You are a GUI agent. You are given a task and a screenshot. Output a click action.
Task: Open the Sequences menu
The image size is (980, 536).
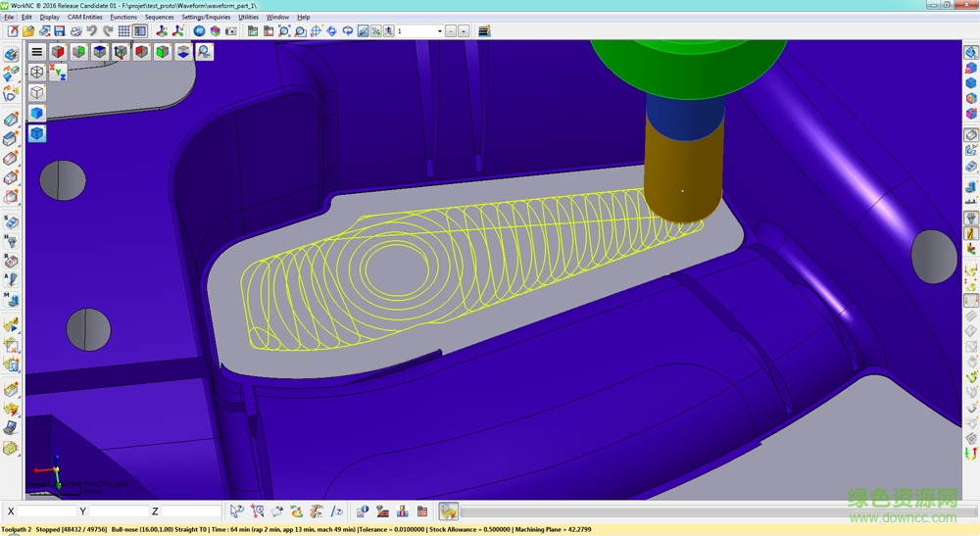(x=159, y=17)
